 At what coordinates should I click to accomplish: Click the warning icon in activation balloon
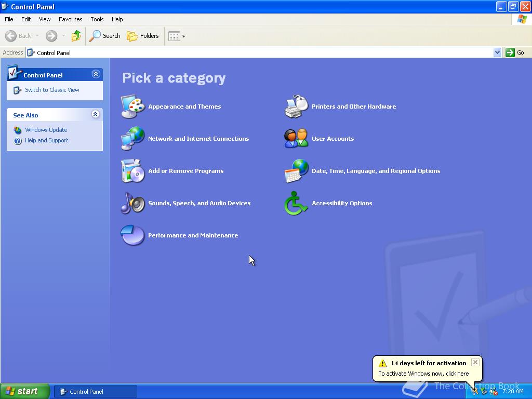383,363
